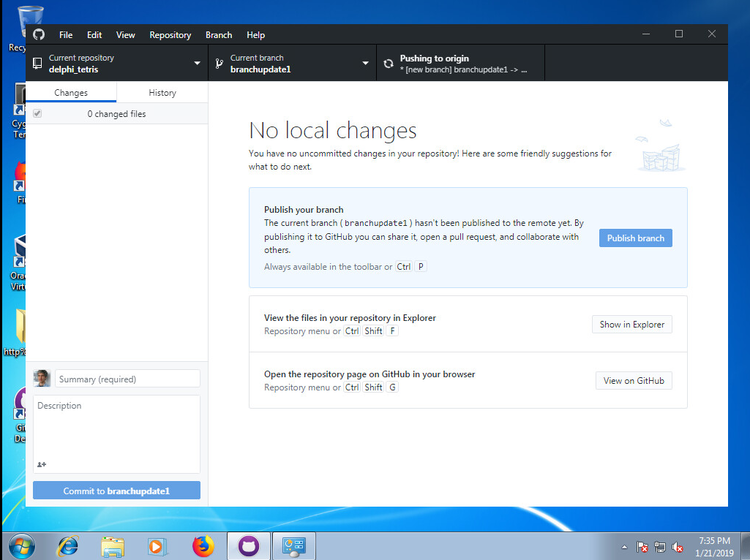Click the Show in Explorer button

[x=631, y=325]
